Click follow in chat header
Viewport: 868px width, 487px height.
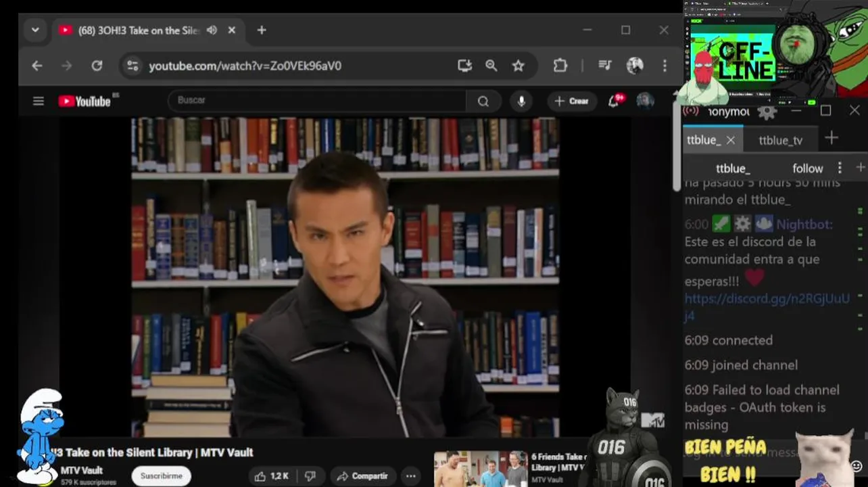808,168
